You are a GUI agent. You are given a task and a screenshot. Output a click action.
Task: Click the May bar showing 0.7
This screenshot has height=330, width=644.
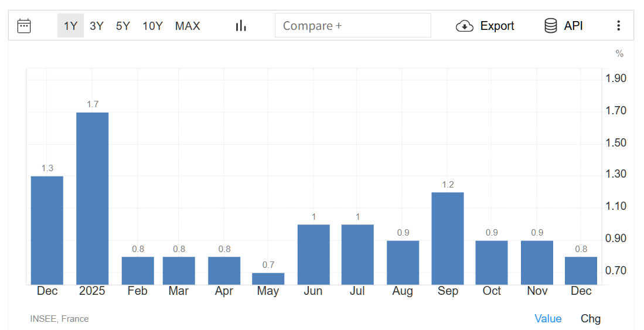click(x=268, y=278)
